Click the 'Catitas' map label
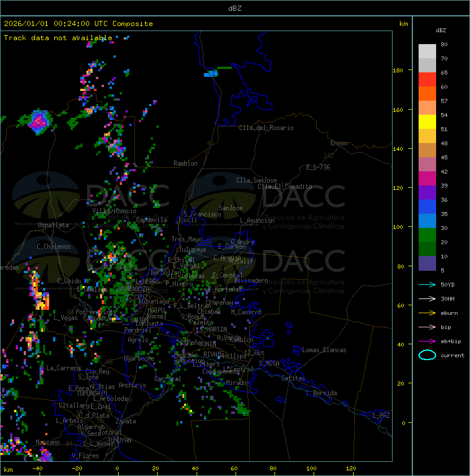This screenshot has height=476, width=470. click(293, 378)
